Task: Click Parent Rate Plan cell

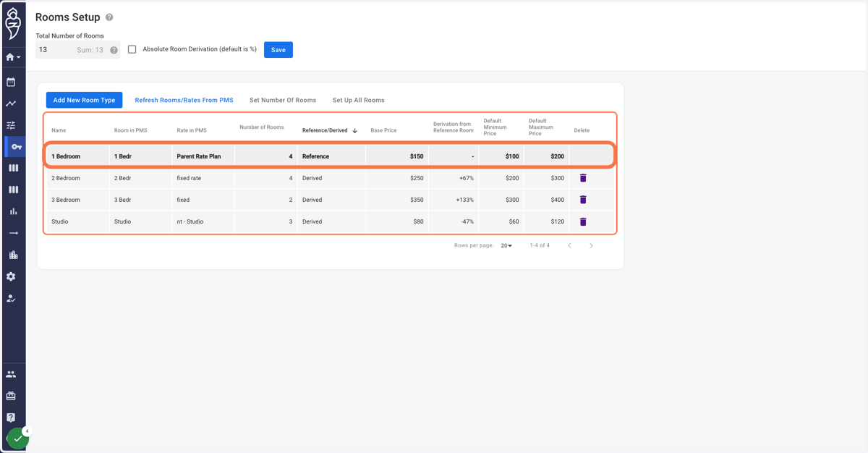Action: coord(203,156)
